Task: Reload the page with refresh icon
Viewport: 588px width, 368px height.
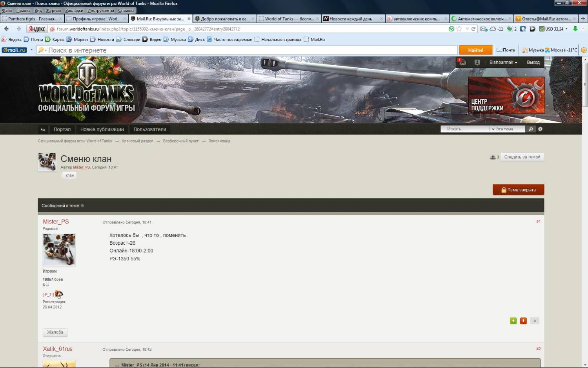Action: point(473,29)
